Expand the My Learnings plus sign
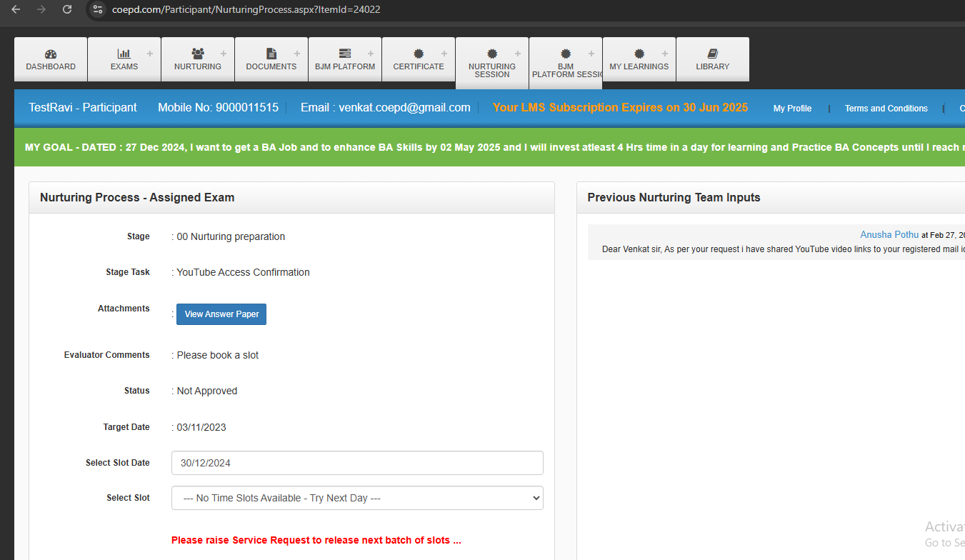 pyautogui.click(x=664, y=54)
